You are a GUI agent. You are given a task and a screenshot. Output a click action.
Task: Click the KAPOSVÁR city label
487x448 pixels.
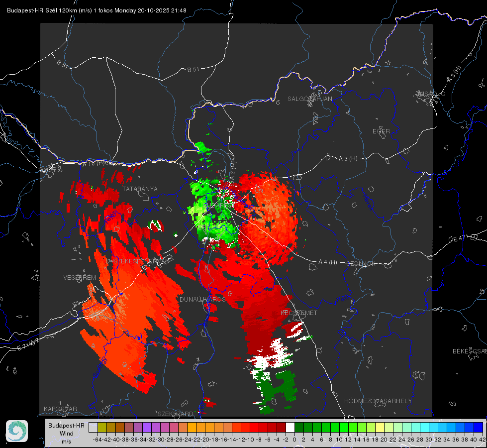60,409
